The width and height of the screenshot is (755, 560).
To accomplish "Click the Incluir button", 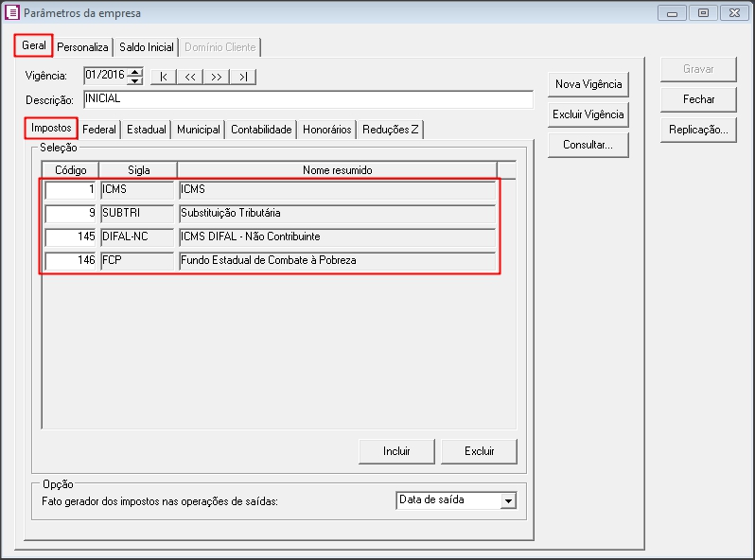I will click(x=396, y=451).
